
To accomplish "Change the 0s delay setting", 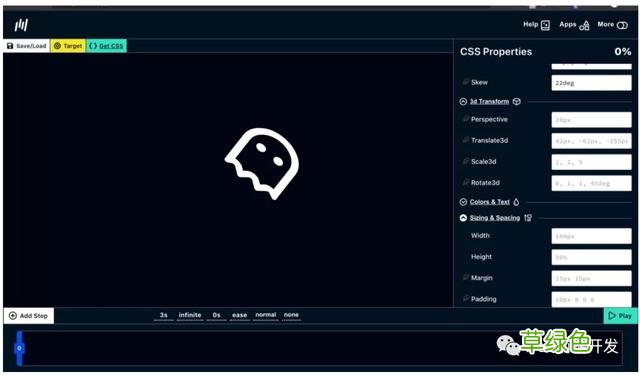I will point(216,315).
